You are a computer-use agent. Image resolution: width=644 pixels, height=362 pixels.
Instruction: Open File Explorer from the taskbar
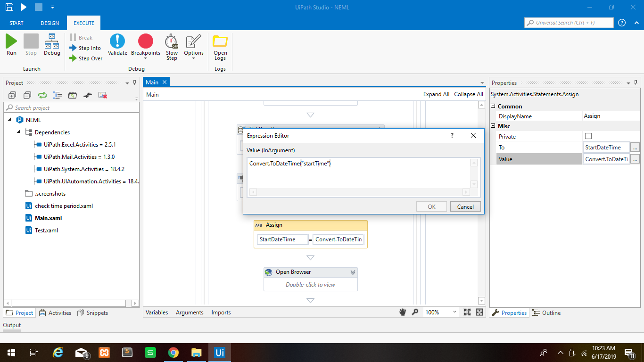[196, 353]
